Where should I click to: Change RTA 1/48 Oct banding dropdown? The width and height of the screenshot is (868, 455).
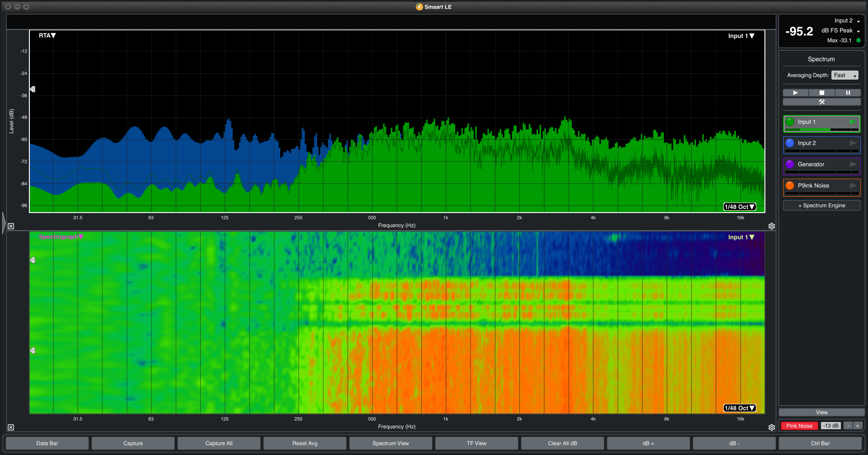pyautogui.click(x=740, y=207)
